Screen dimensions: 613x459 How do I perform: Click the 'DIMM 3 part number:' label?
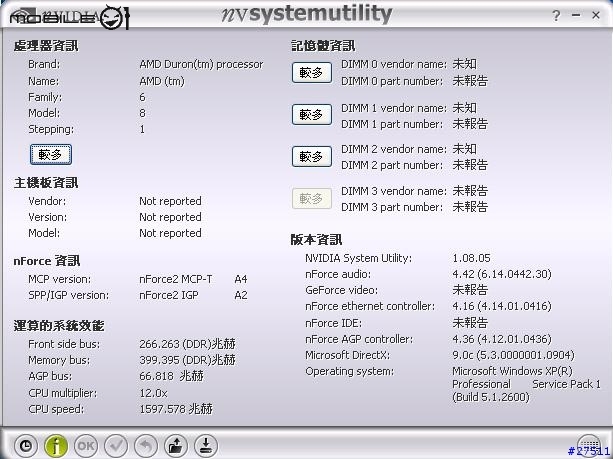[x=392, y=207]
